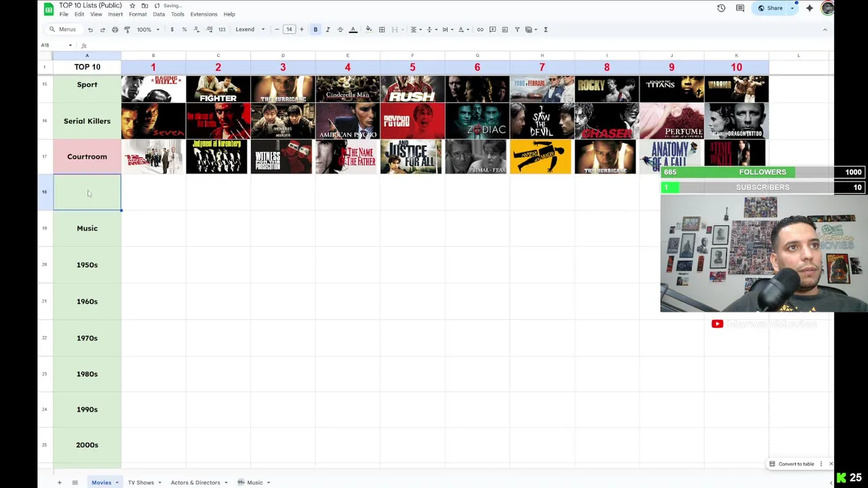The height and width of the screenshot is (488, 868).
Task: Switch to the TV Shows sheet tab
Action: (x=141, y=483)
